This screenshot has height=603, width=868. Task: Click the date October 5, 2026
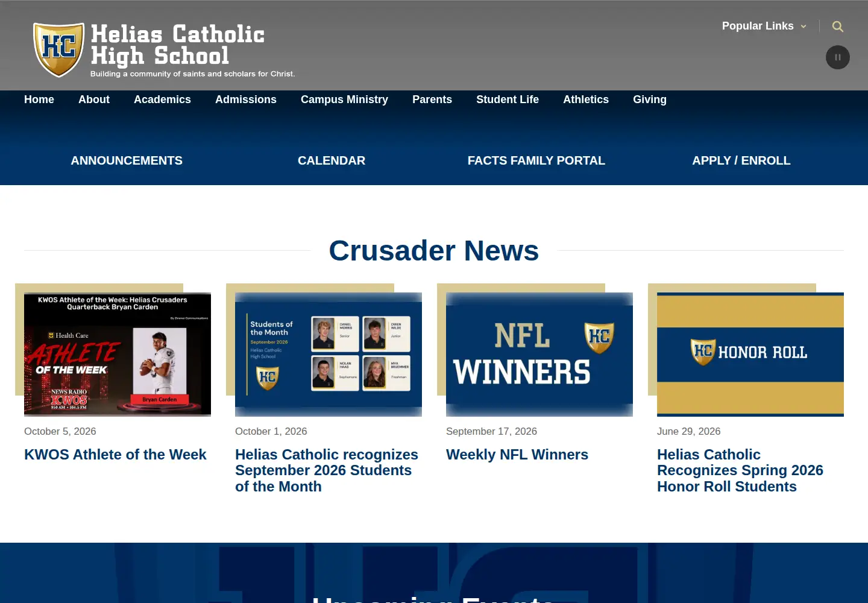pos(60,431)
